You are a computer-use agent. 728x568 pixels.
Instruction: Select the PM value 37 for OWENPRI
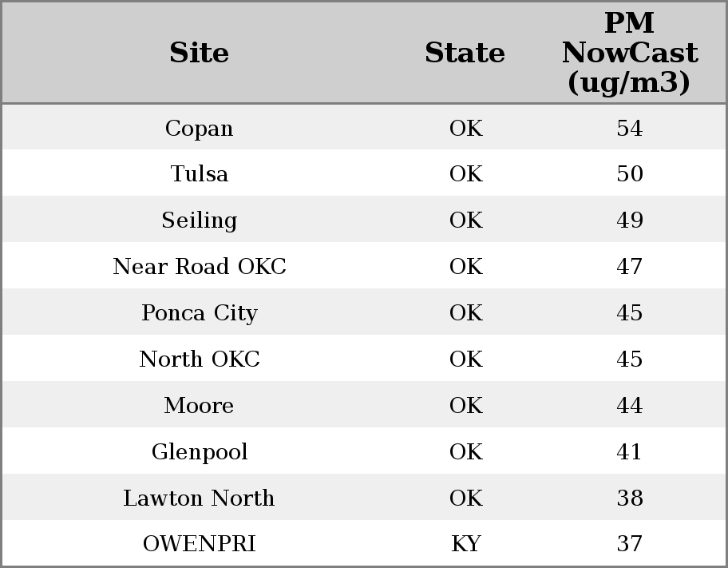(629, 544)
